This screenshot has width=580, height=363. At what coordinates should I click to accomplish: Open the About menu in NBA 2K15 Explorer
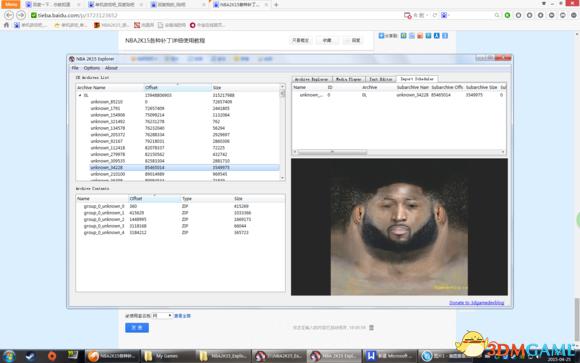[x=111, y=68]
